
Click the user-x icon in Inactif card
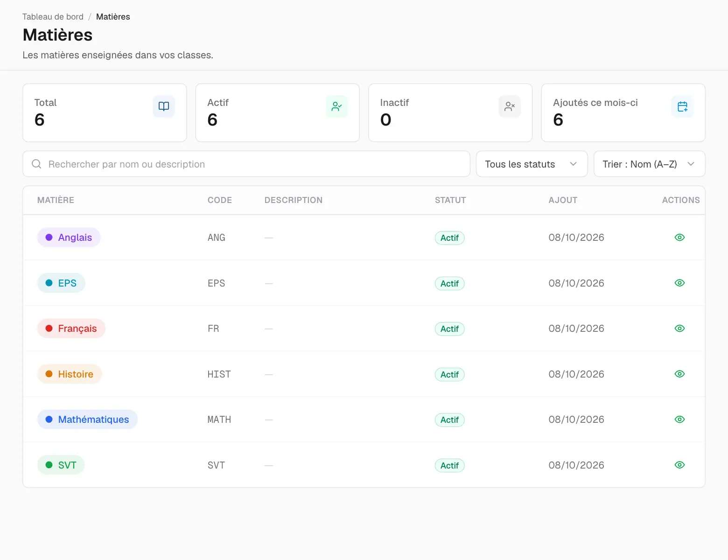[x=510, y=106]
